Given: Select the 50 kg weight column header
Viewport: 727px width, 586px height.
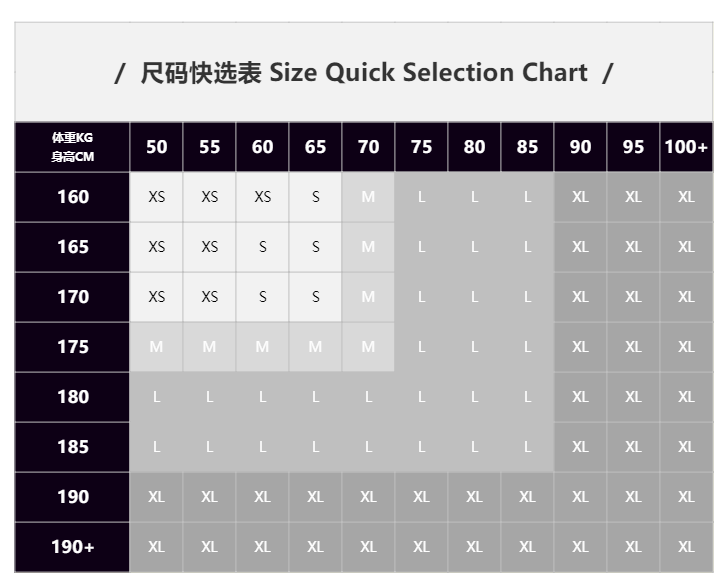Looking at the screenshot, I should 157,147.
